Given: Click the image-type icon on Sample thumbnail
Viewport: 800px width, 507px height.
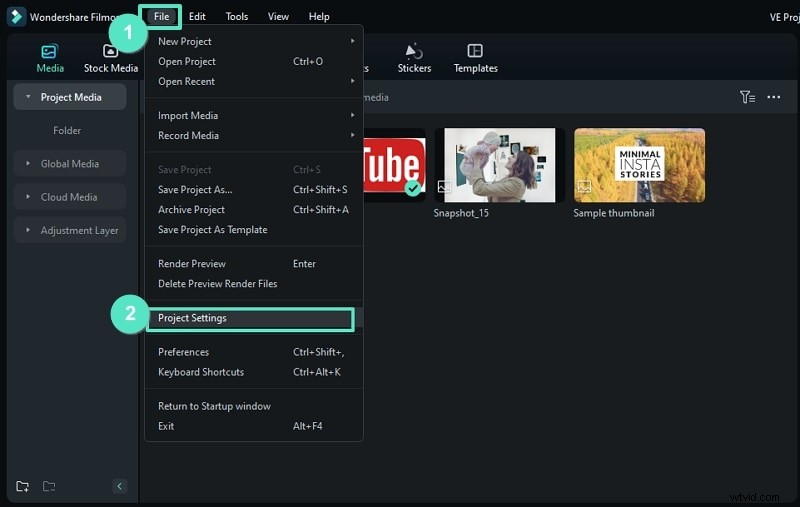Looking at the screenshot, I should point(584,187).
